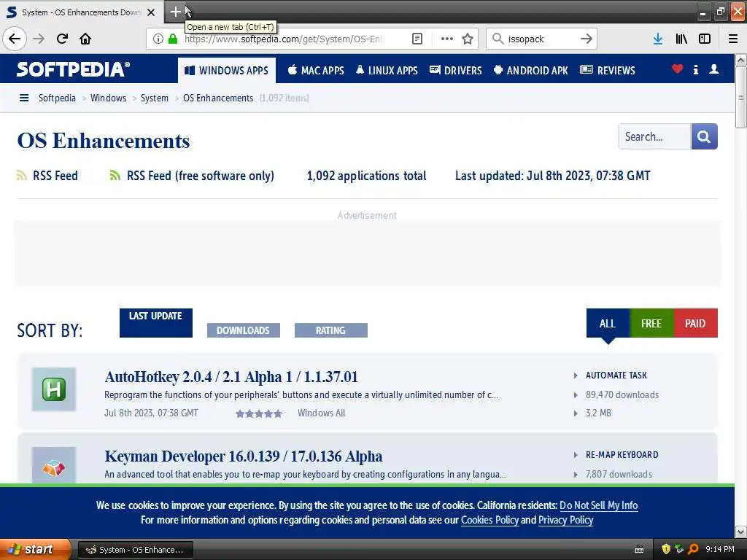Filter list to Free applications
The width and height of the screenshot is (747, 560).
pyautogui.click(x=651, y=323)
